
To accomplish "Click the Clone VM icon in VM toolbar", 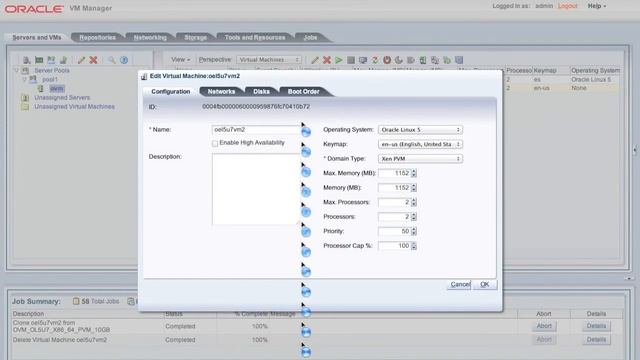I will (435, 60).
